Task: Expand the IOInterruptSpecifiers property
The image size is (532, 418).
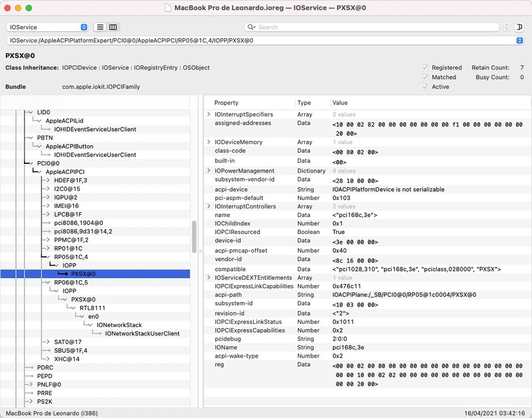Action: click(x=209, y=114)
